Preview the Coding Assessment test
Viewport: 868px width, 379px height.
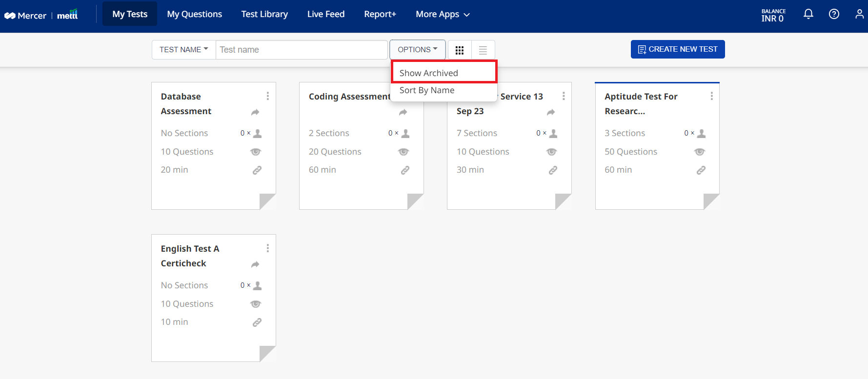tap(404, 152)
